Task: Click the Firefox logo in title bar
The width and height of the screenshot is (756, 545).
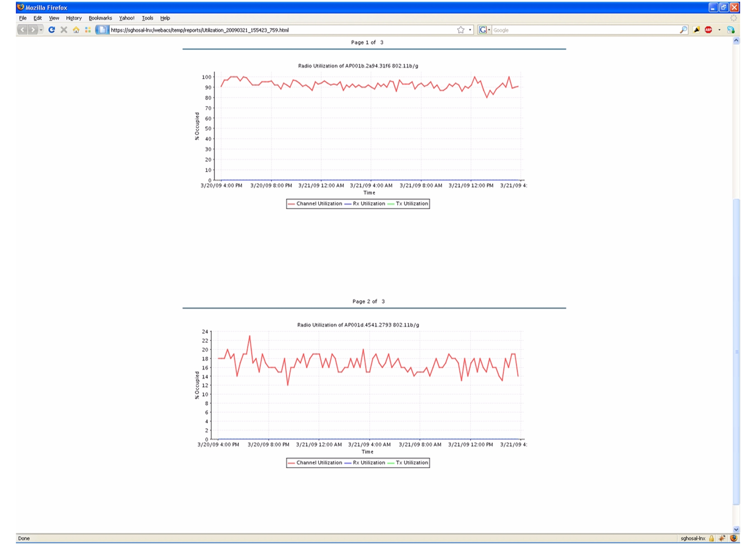Action: point(20,7)
